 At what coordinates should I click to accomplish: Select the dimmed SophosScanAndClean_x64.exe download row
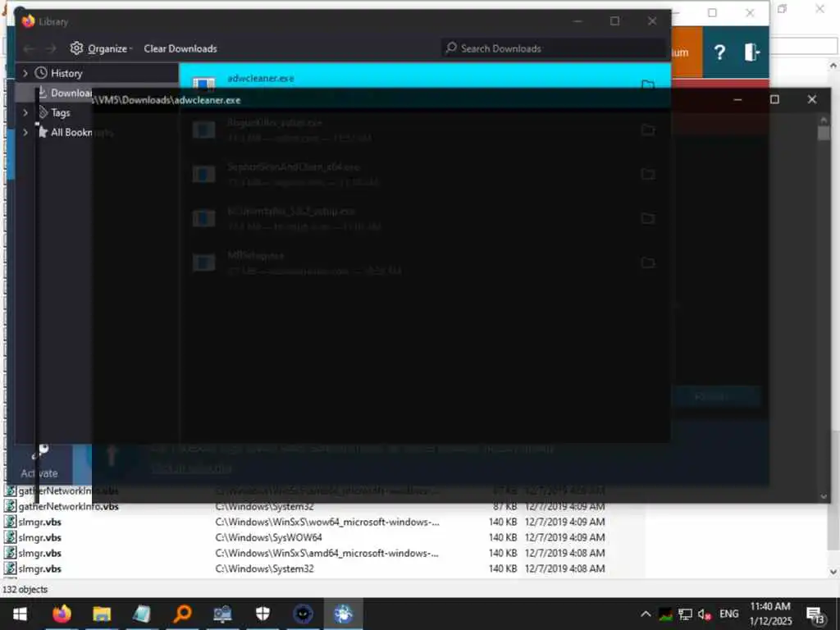pos(425,174)
